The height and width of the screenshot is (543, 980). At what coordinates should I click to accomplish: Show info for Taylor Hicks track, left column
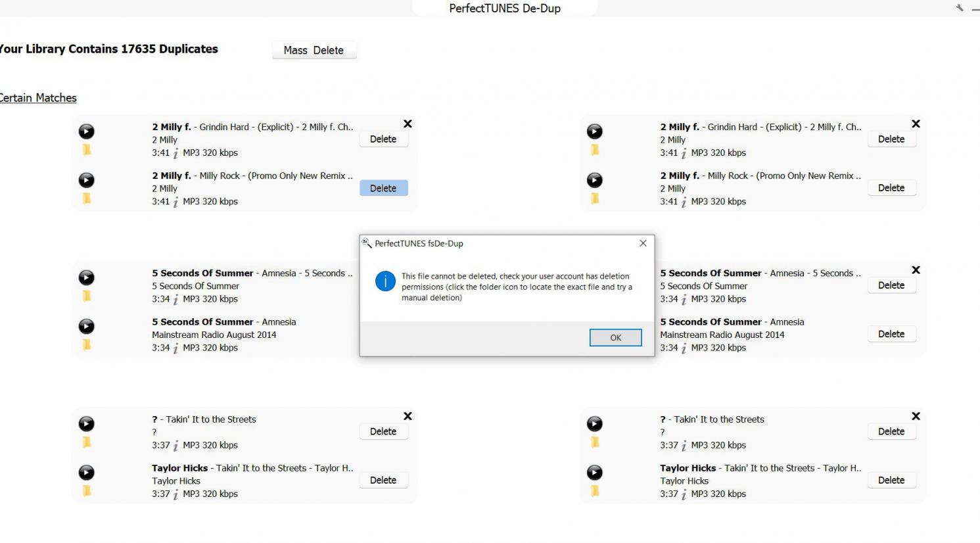175,494
